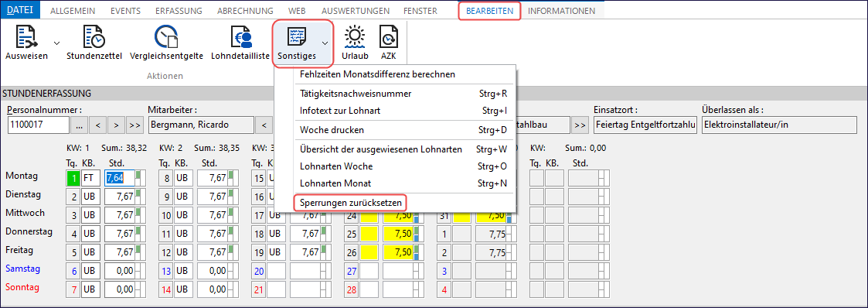868x308 pixels.
Task: Select day 28 Sunday cell
Action: (x=352, y=289)
